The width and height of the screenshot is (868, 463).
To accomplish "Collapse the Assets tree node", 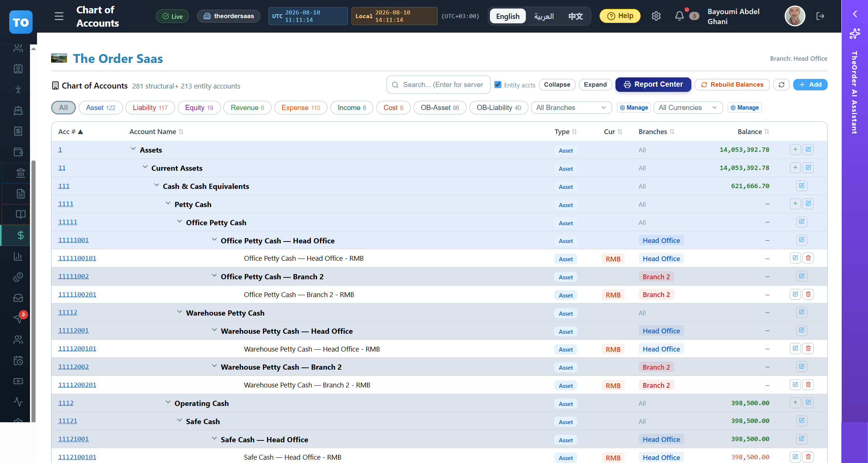I will (133, 149).
